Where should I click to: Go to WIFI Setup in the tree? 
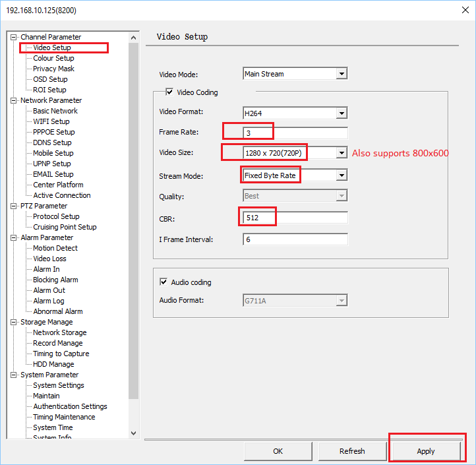pyautogui.click(x=51, y=121)
